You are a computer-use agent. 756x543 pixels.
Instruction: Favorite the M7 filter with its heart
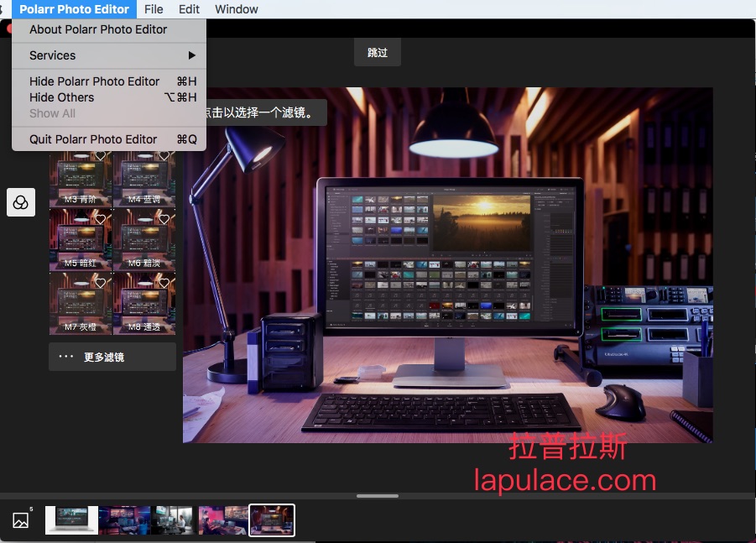101,283
